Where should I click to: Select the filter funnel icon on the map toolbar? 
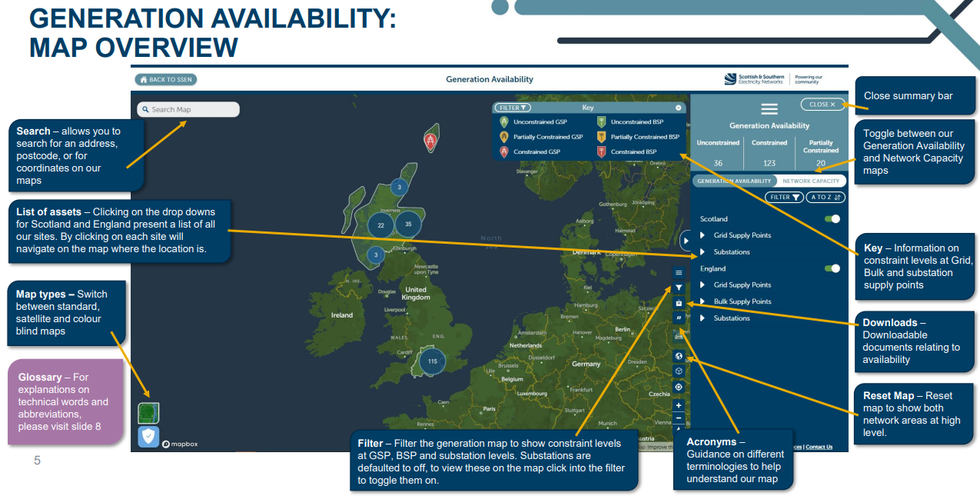678,288
